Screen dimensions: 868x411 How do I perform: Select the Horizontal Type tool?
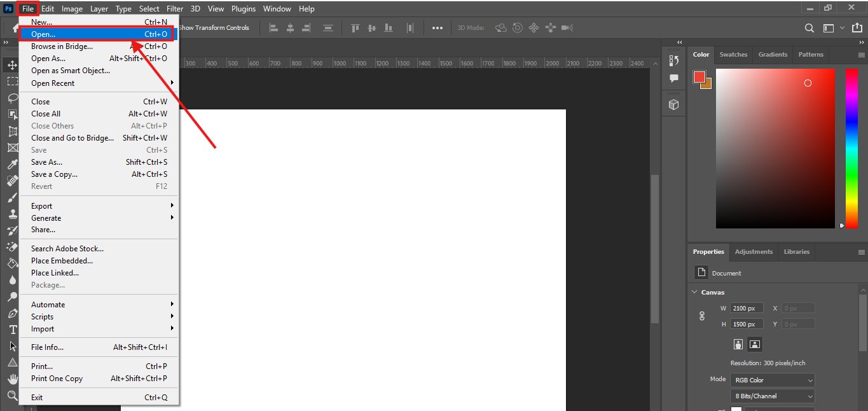pyautogui.click(x=12, y=330)
